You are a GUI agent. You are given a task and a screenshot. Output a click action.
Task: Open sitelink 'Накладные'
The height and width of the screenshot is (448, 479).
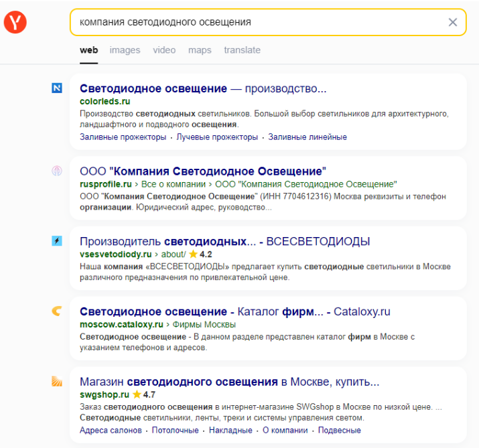pos(230,431)
